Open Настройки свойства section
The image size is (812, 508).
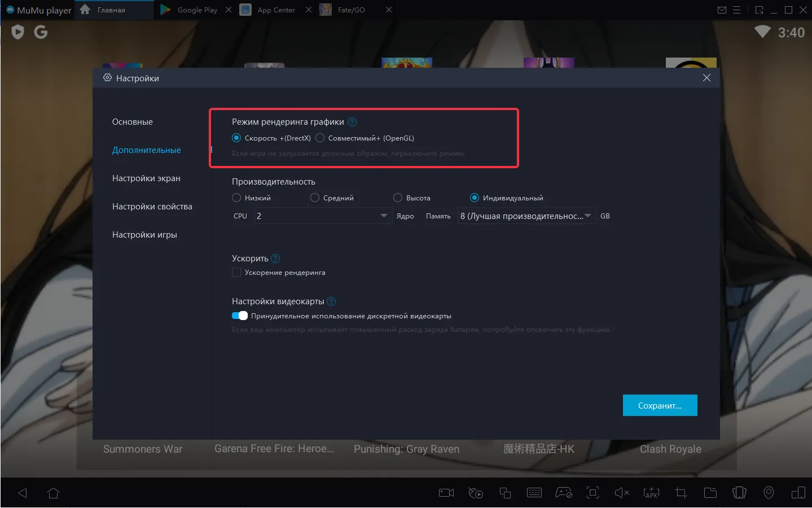(x=152, y=207)
